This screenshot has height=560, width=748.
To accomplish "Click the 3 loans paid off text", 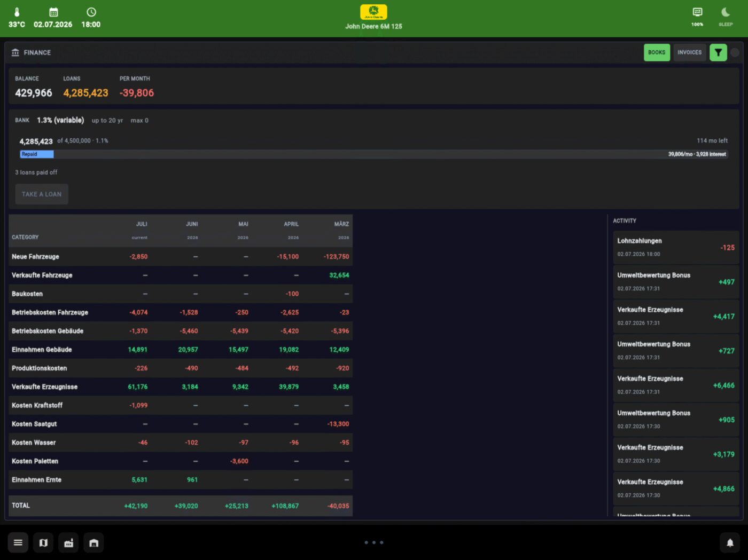I will click(x=36, y=172).
